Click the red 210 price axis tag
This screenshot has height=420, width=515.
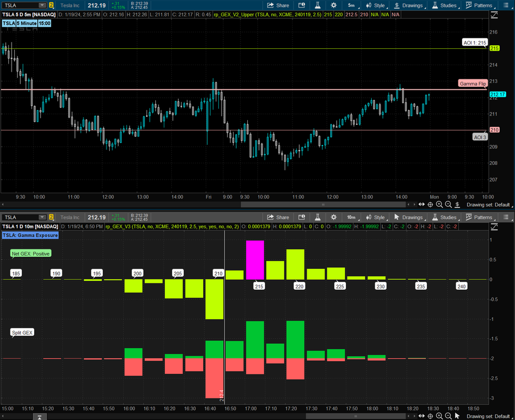(495, 130)
